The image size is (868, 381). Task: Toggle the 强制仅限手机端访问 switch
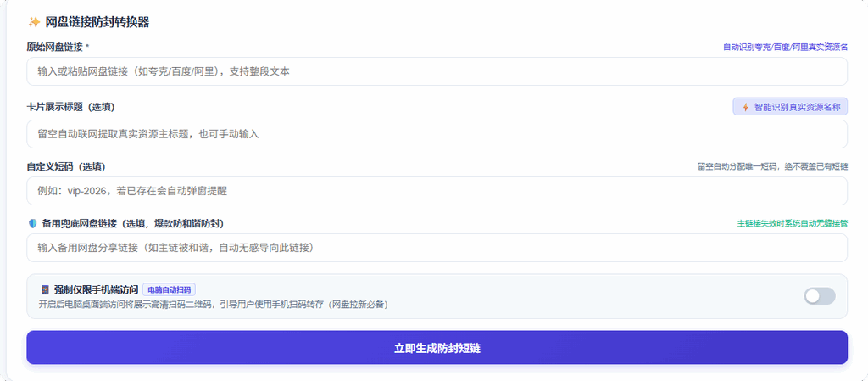click(820, 296)
